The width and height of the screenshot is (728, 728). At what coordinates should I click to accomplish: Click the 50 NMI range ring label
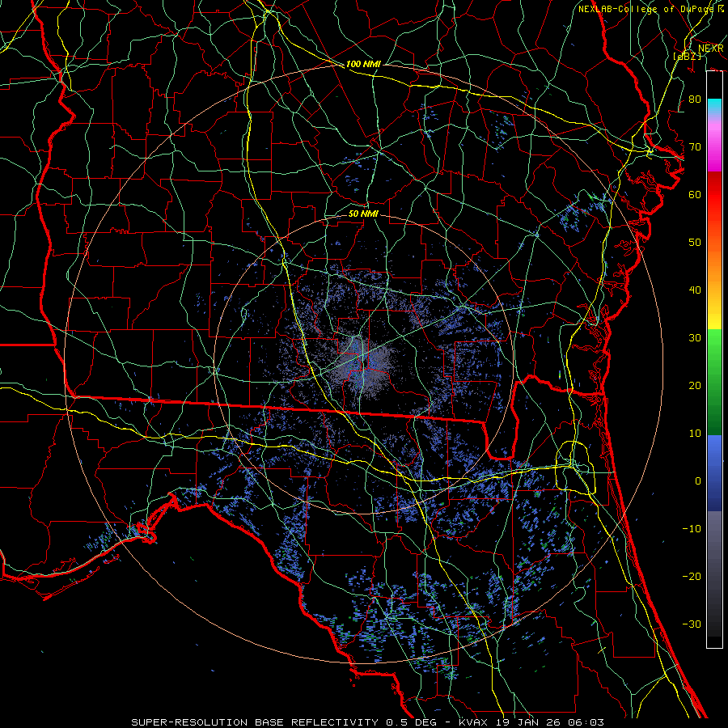tap(363, 214)
